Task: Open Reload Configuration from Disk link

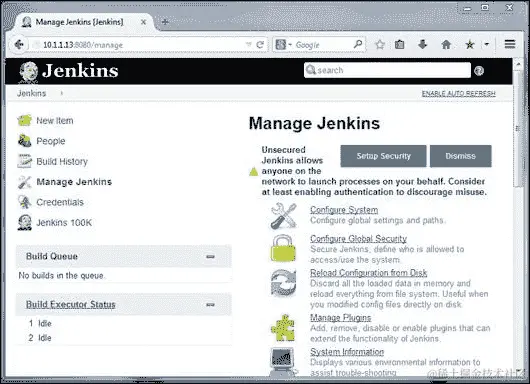Action: point(369,273)
